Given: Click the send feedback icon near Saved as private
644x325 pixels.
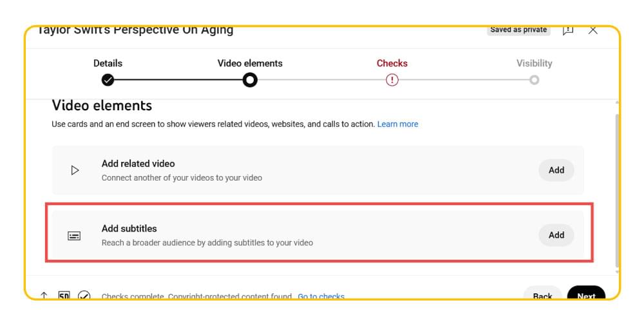Looking at the screenshot, I should (x=568, y=30).
